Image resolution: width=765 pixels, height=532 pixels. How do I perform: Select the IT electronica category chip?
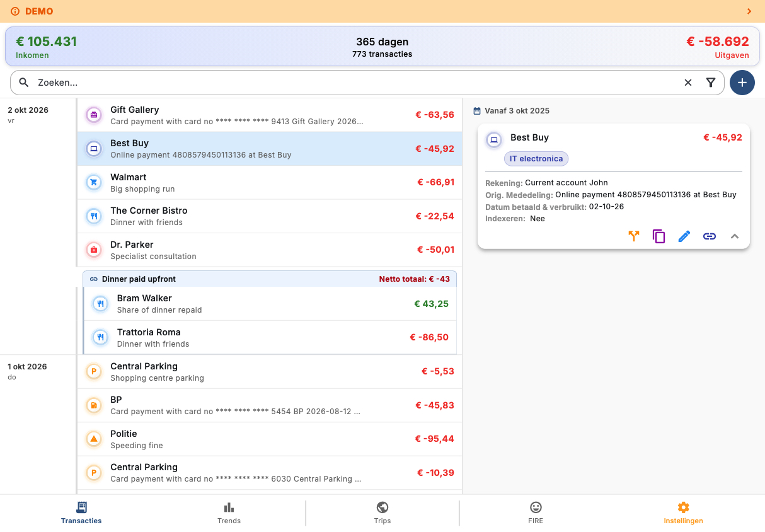tap(536, 159)
